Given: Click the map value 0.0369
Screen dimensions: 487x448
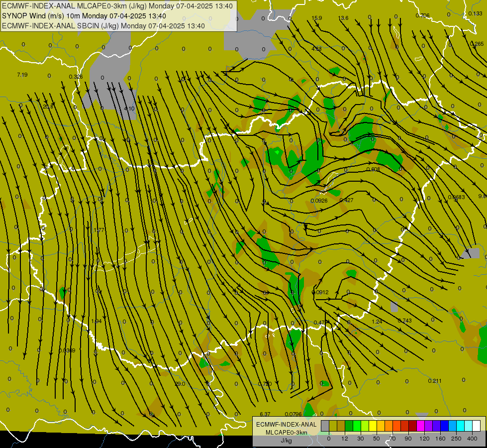Looking at the screenshot, I should pos(67,350).
